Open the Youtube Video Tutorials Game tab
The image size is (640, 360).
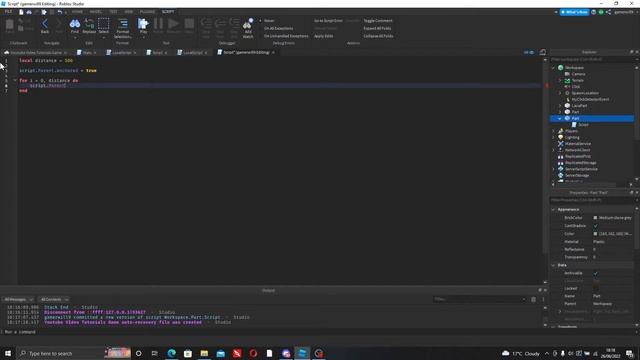coord(36,53)
